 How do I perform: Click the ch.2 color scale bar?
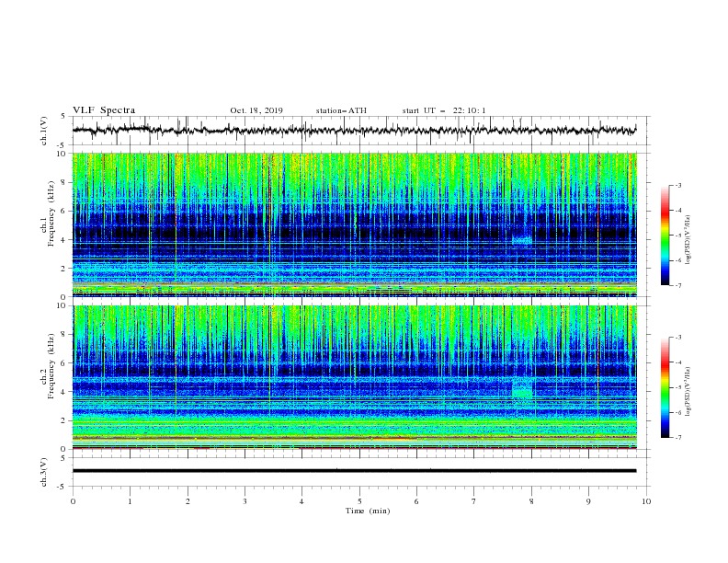[665, 387]
